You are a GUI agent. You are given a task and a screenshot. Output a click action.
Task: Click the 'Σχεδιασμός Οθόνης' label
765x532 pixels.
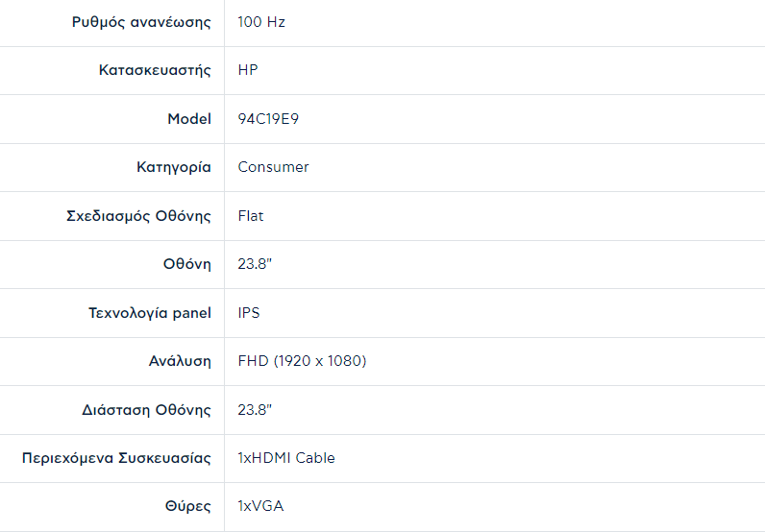133,216
